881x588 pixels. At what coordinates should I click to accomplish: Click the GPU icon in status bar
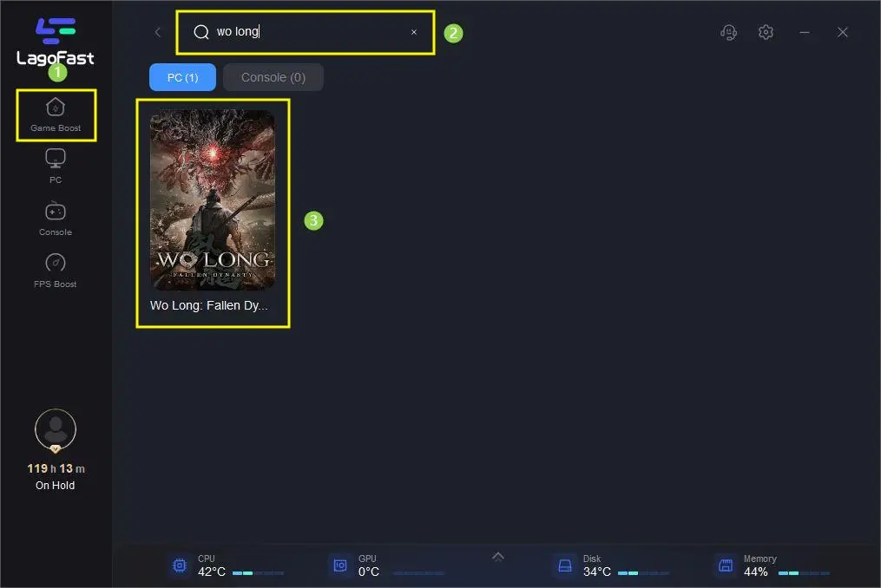pyautogui.click(x=340, y=565)
